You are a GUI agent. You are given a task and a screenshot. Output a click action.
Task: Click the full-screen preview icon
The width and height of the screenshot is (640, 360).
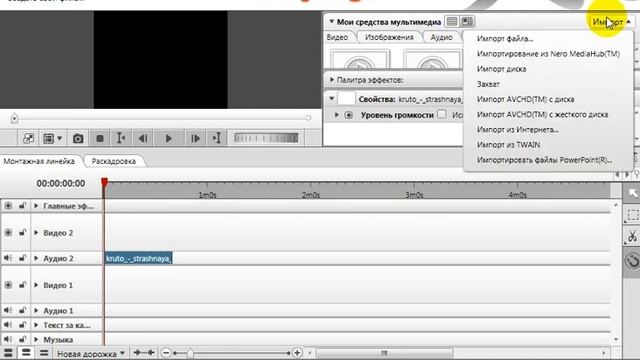click(x=29, y=138)
